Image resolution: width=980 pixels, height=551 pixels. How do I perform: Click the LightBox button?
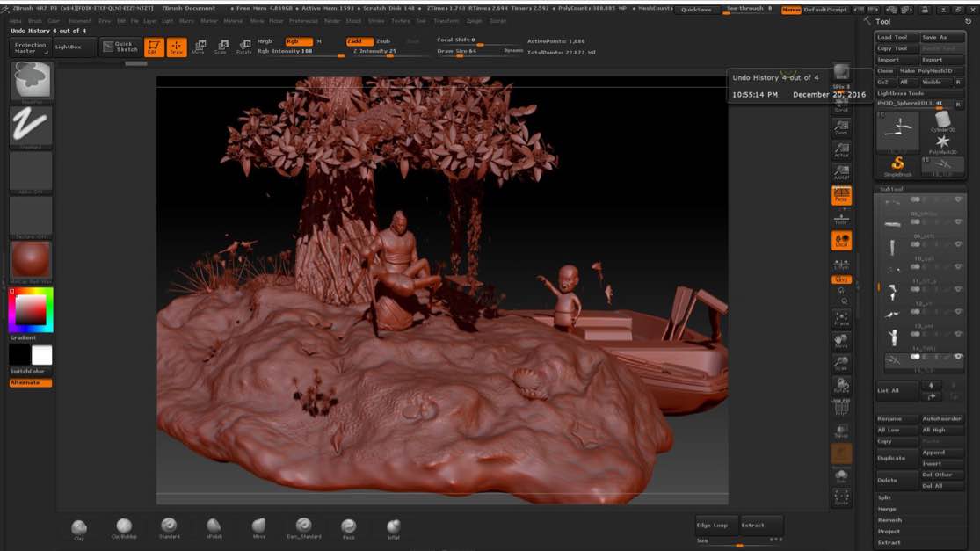point(74,47)
